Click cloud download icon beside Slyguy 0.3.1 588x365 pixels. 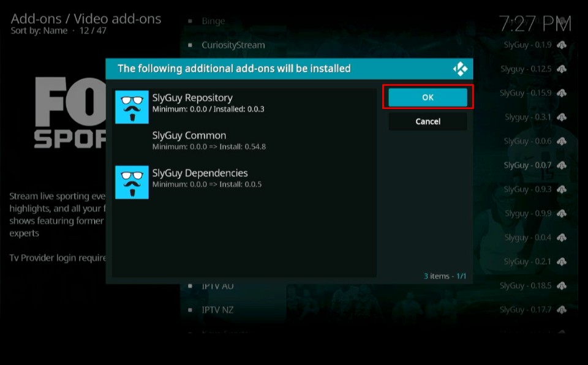(562, 117)
